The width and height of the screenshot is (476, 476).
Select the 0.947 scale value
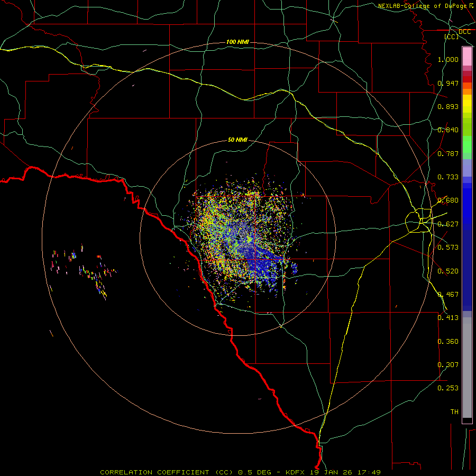click(x=448, y=83)
